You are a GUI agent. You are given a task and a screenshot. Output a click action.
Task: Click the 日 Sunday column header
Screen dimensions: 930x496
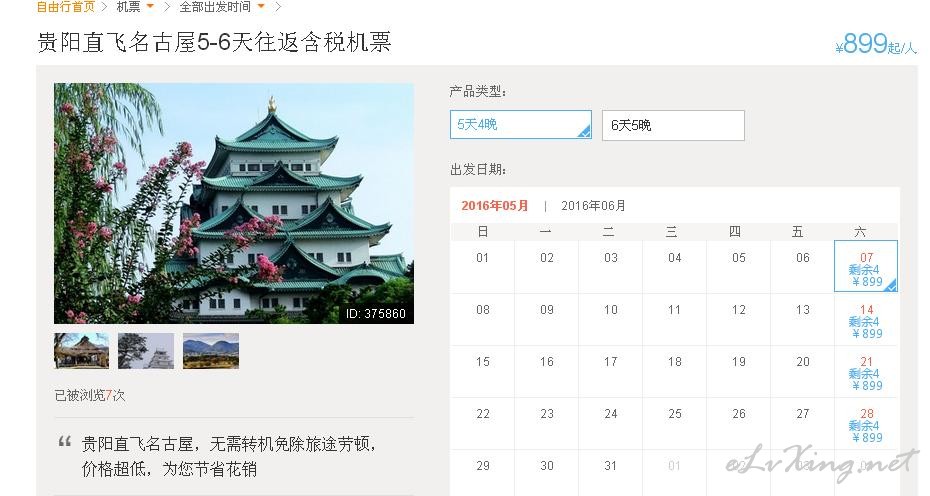click(483, 231)
